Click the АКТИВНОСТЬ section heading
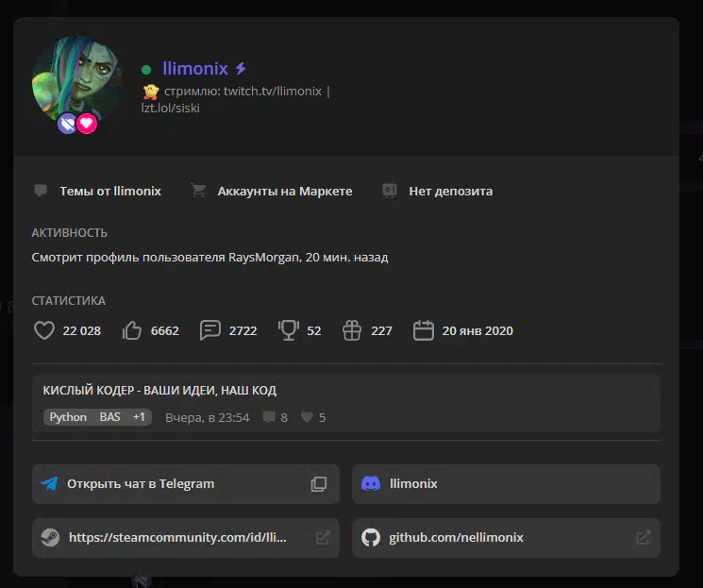Viewport: 703px width, 588px height. click(x=70, y=233)
